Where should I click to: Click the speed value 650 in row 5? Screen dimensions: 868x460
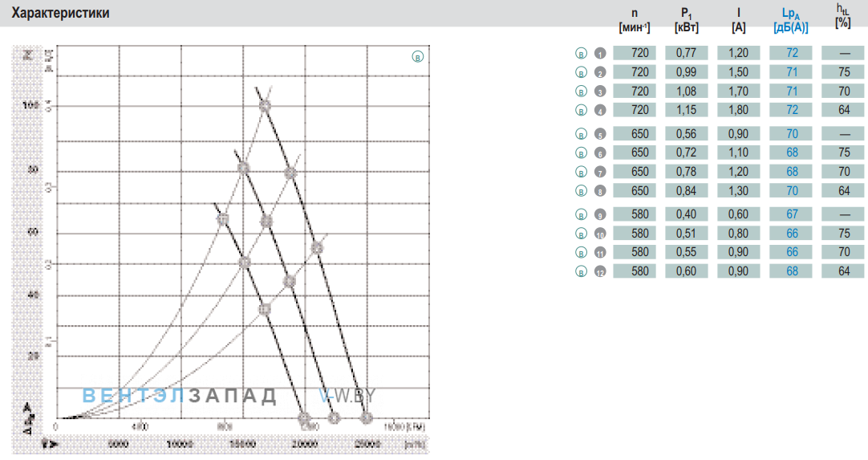(x=635, y=133)
